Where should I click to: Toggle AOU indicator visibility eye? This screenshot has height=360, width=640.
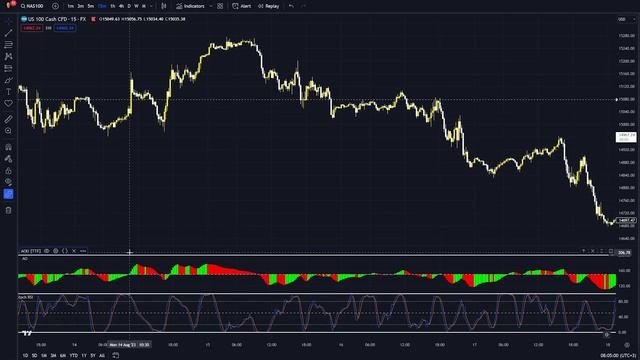click(x=47, y=251)
